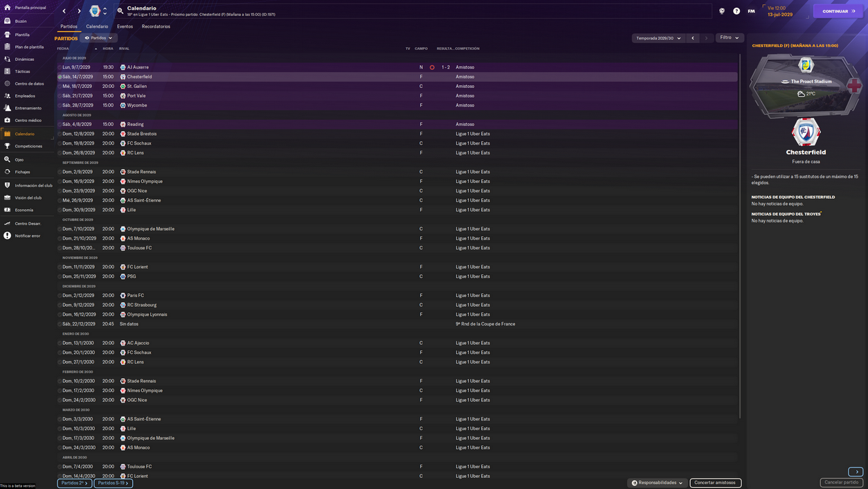Click the search magnifier icon
Screen dimensions: 868x489
pos(120,11)
